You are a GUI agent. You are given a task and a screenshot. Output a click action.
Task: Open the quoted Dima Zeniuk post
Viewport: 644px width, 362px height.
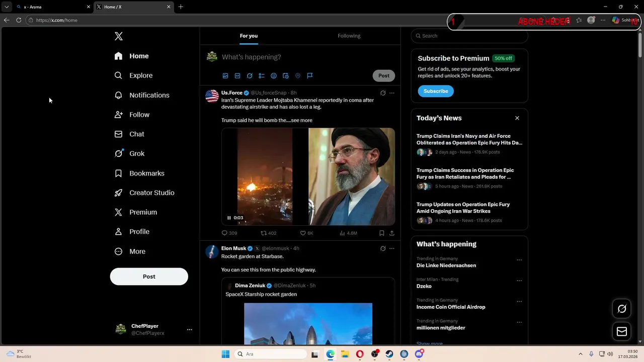[x=308, y=312]
